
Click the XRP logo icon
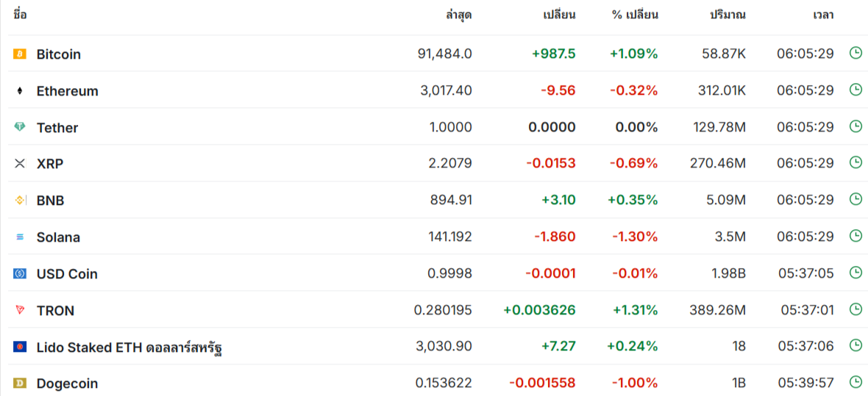coord(20,163)
